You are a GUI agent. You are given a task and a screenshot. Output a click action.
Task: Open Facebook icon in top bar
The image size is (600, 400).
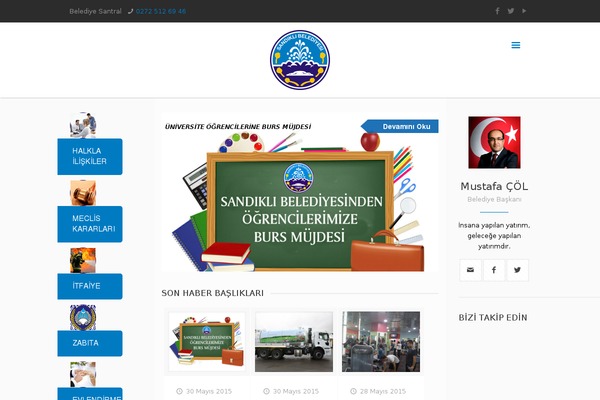[x=497, y=11]
